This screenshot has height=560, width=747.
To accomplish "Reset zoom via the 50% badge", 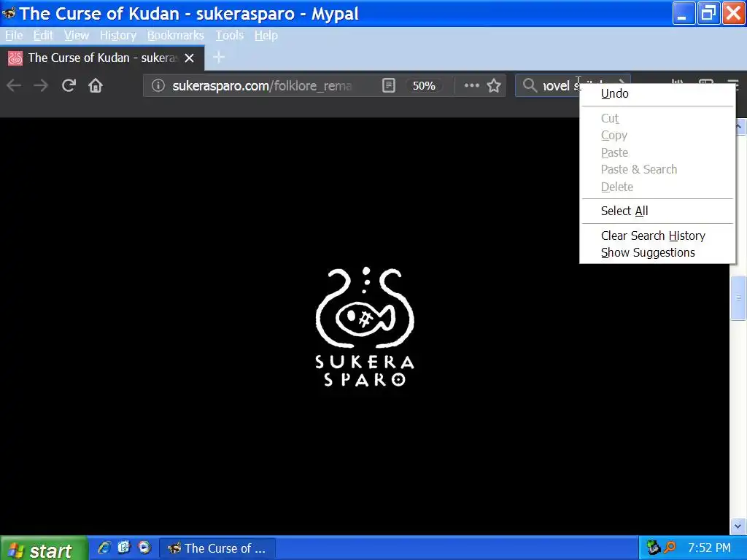I will (424, 86).
